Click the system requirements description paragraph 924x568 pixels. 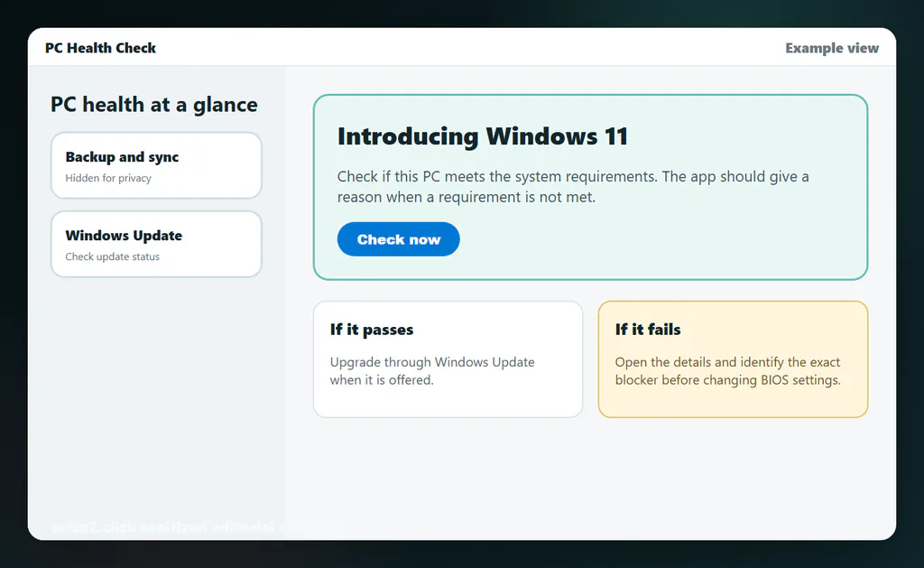tap(573, 186)
